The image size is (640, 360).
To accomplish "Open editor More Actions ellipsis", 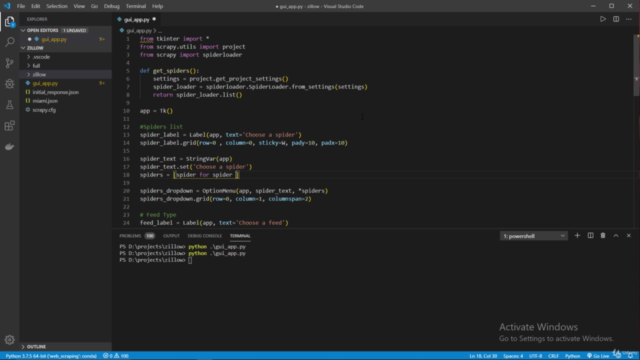I will [x=629, y=19].
